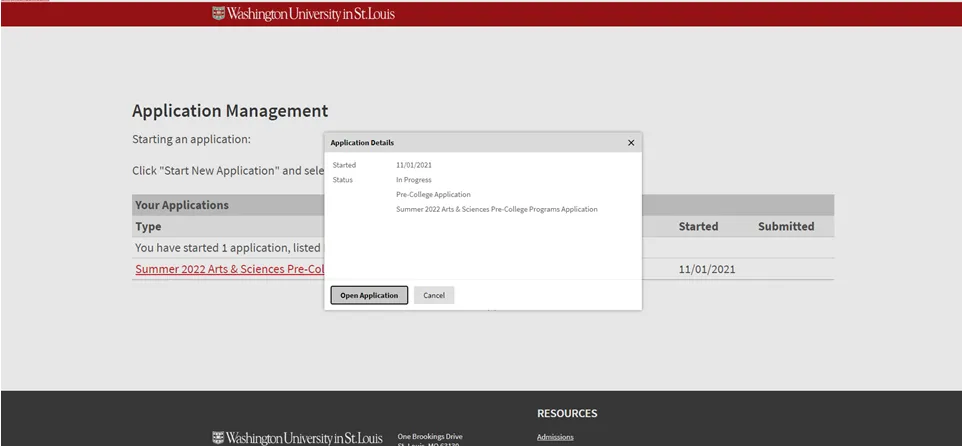
Task: Click the Started column header in the table
Action: [698, 226]
